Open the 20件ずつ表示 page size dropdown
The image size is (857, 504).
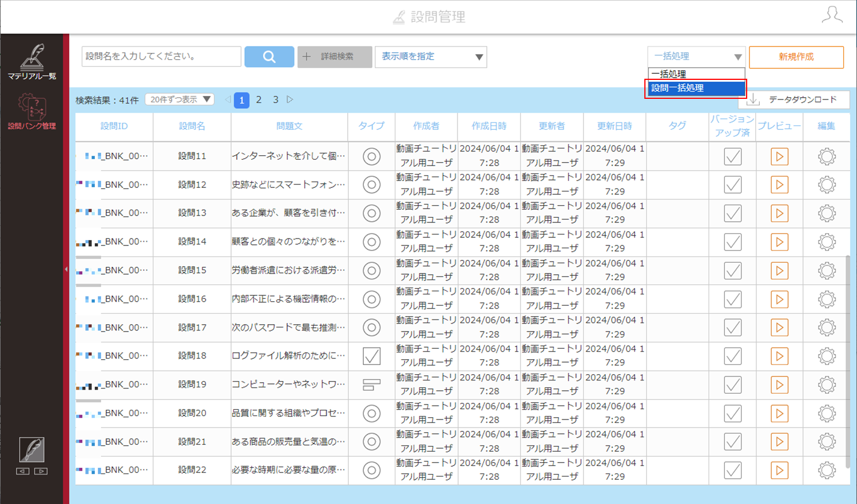[179, 99]
